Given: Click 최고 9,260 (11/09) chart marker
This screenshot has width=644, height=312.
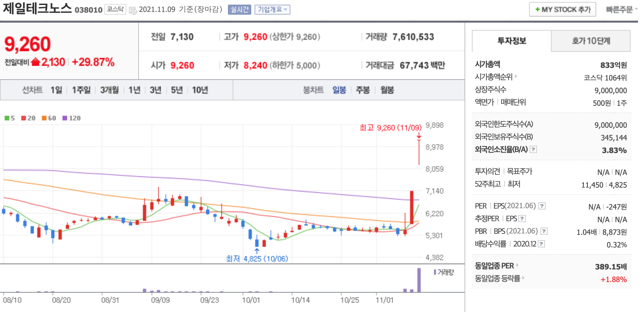Looking at the screenshot, I should click(390, 128).
